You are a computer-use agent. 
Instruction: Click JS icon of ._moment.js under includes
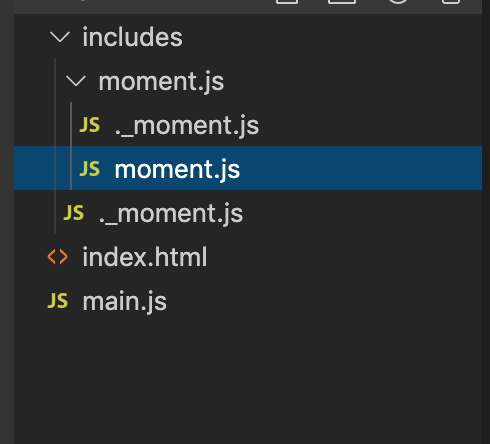pyautogui.click(x=74, y=213)
